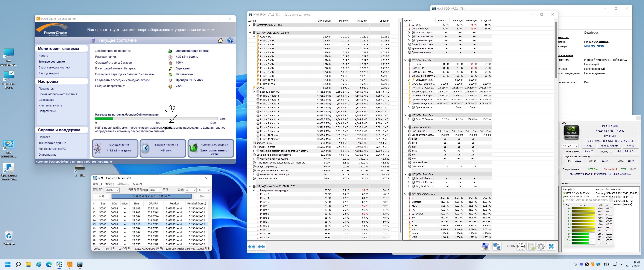Open the 문제 크기 30000 dropdown
The height and width of the screenshot is (270, 644).
118,190
